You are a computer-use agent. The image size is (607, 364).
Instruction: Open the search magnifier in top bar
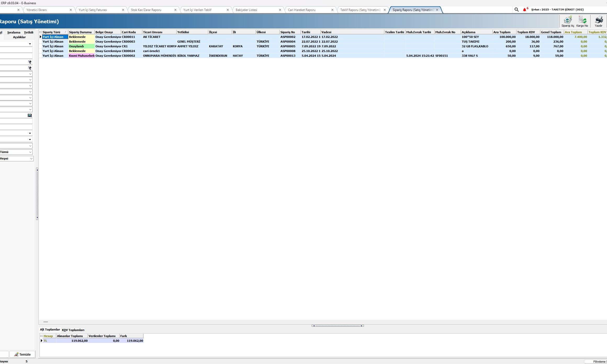click(x=516, y=10)
